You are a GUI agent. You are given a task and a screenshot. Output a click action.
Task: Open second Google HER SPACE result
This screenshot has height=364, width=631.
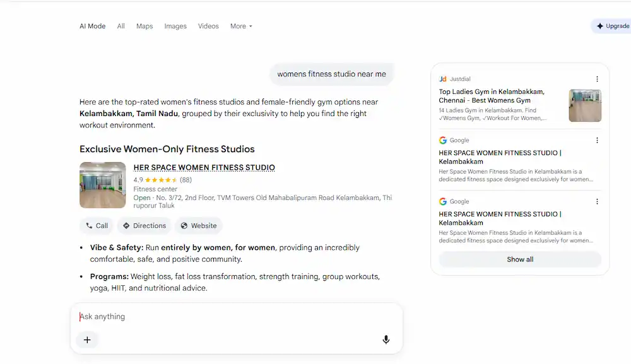[500, 218]
